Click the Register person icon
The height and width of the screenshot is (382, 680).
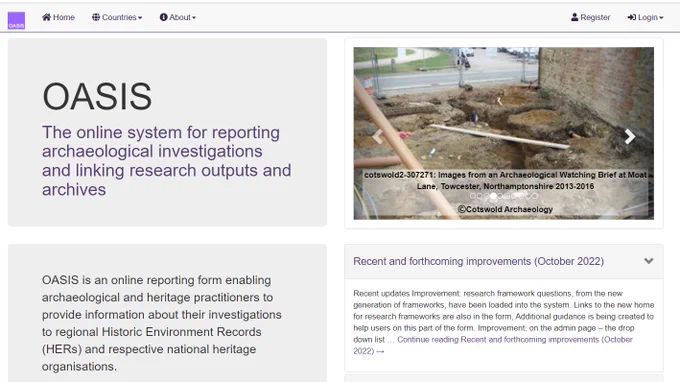575,17
